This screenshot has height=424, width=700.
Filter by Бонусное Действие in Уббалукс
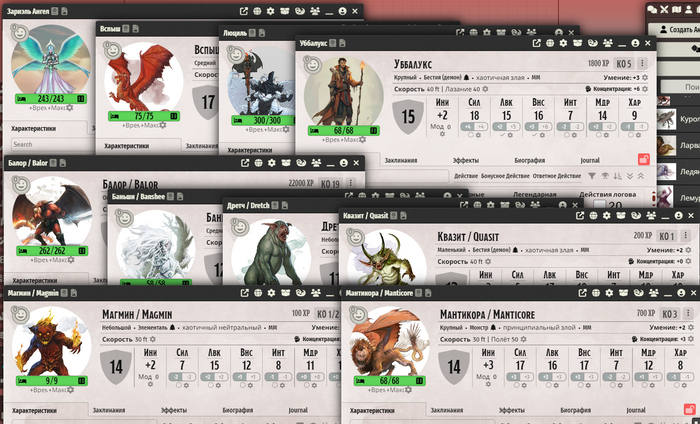(x=505, y=176)
